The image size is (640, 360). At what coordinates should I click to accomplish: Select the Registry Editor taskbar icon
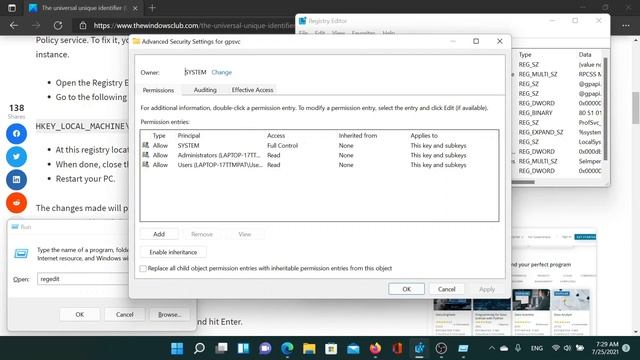419,348
